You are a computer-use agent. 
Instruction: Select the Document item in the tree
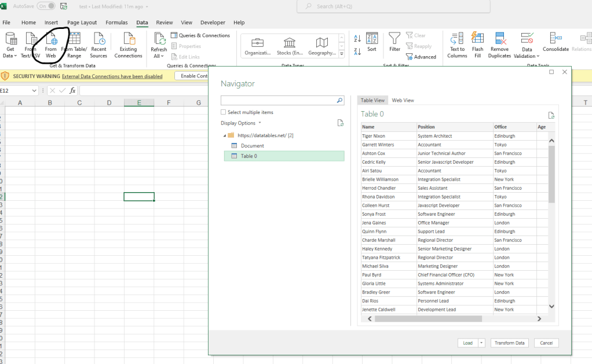click(x=252, y=146)
